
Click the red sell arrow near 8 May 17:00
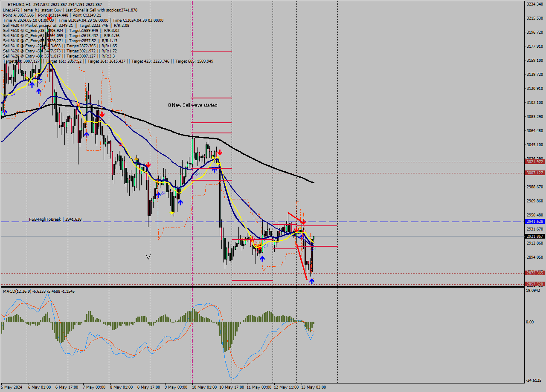click(x=148, y=165)
